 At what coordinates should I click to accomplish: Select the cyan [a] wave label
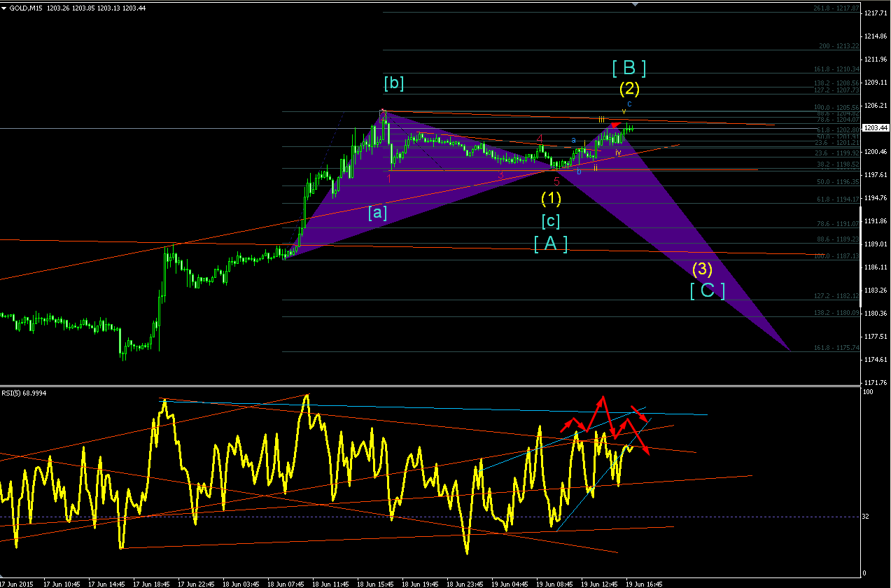[x=378, y=213]
